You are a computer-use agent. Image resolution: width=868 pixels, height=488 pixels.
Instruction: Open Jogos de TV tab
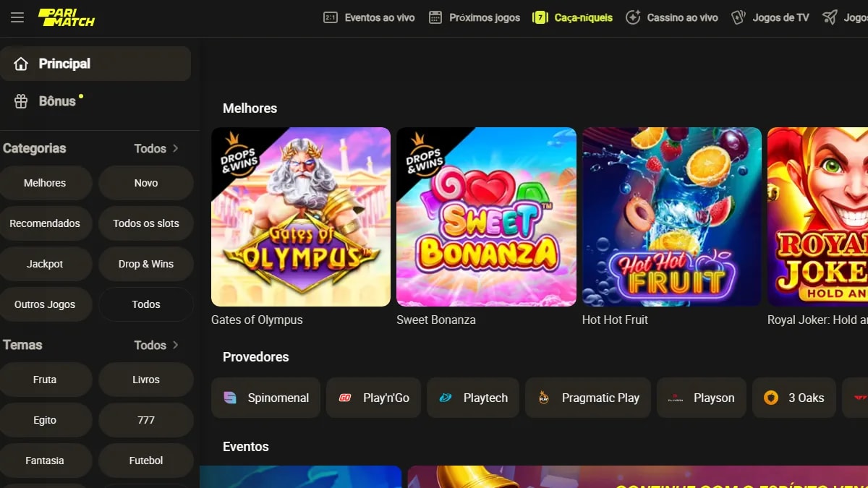770,17
